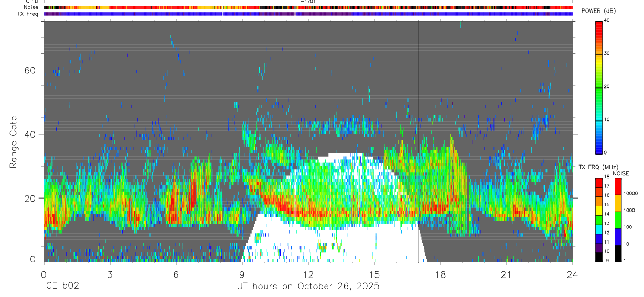
Task: Click the '15' hour x-axis label
Action: tap(374, 274)
